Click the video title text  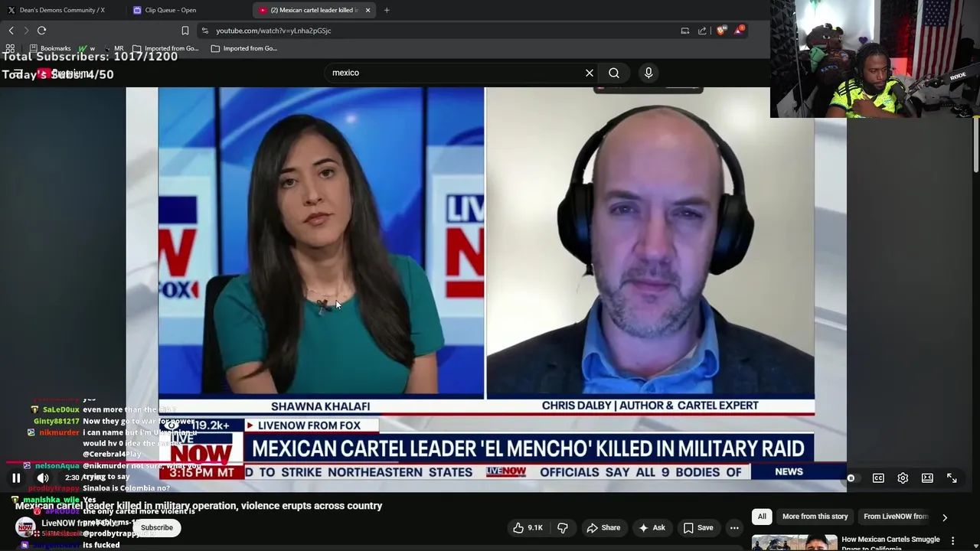coord(198,506)
